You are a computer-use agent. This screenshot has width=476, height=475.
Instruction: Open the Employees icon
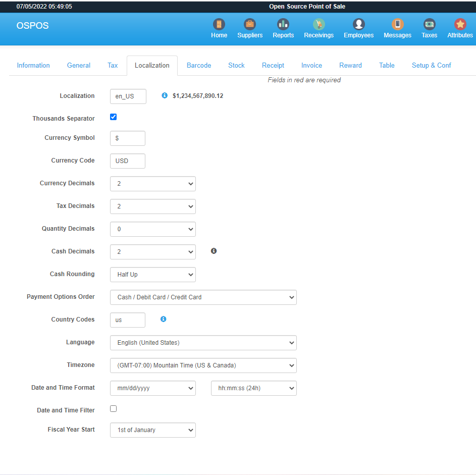(x=358, y=28)
